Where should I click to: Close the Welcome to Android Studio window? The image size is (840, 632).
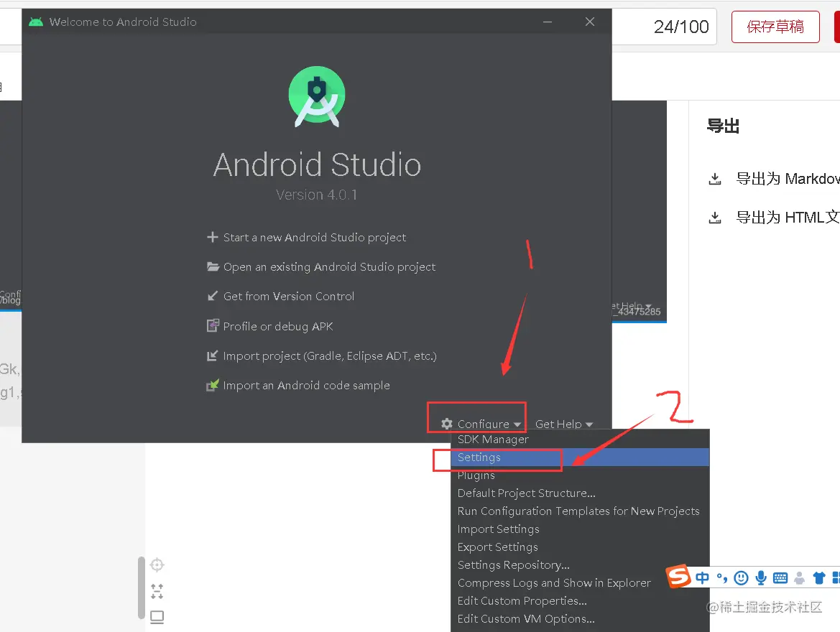pos(590,22)
